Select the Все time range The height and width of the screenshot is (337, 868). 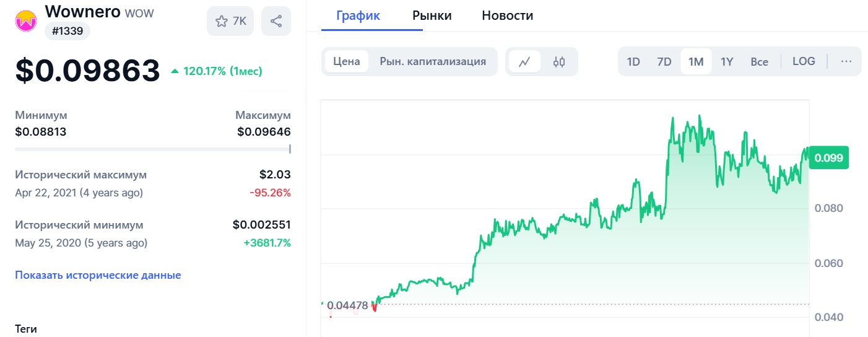[x=759, y=61]
